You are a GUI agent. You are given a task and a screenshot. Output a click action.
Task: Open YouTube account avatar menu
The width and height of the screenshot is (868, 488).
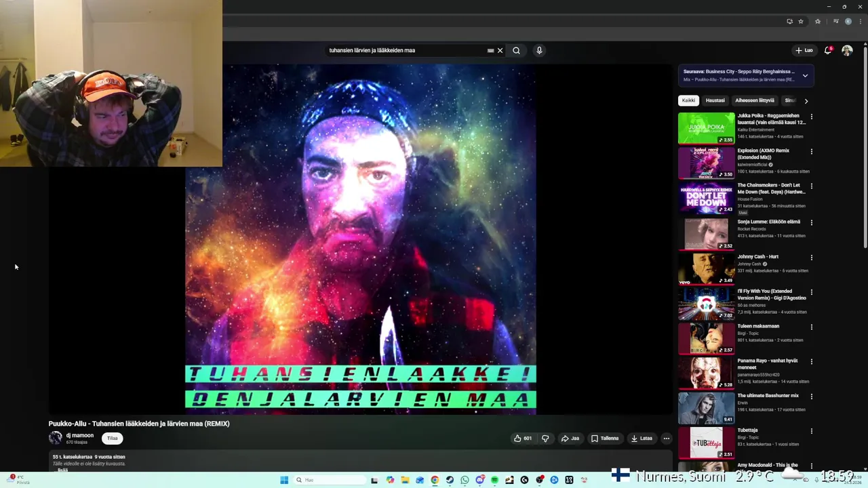pos(847,50)
